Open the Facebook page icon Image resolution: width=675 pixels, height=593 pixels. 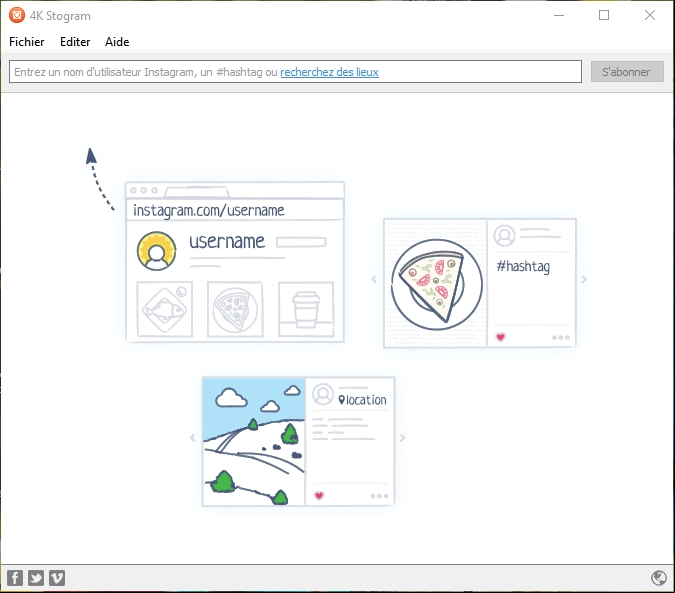[x=15, y=578]
